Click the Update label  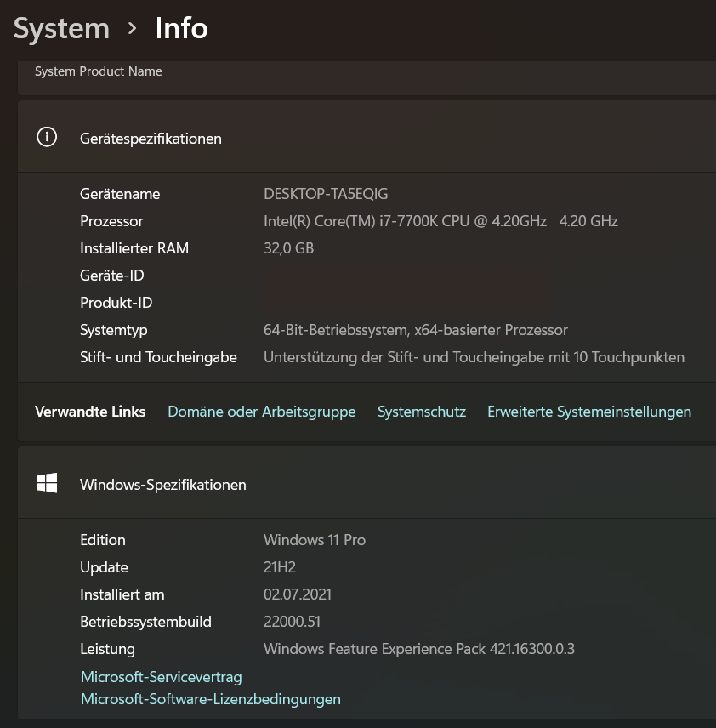(104, 567)
